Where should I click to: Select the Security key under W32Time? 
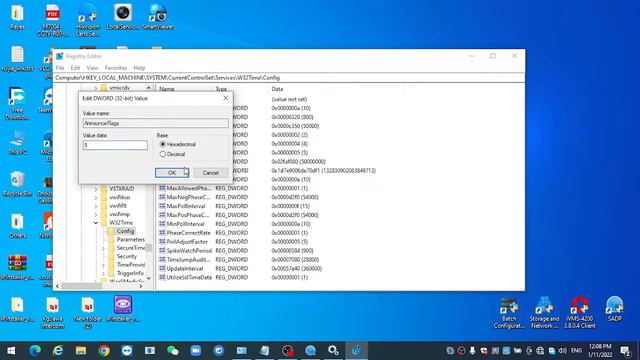point(127,256)
